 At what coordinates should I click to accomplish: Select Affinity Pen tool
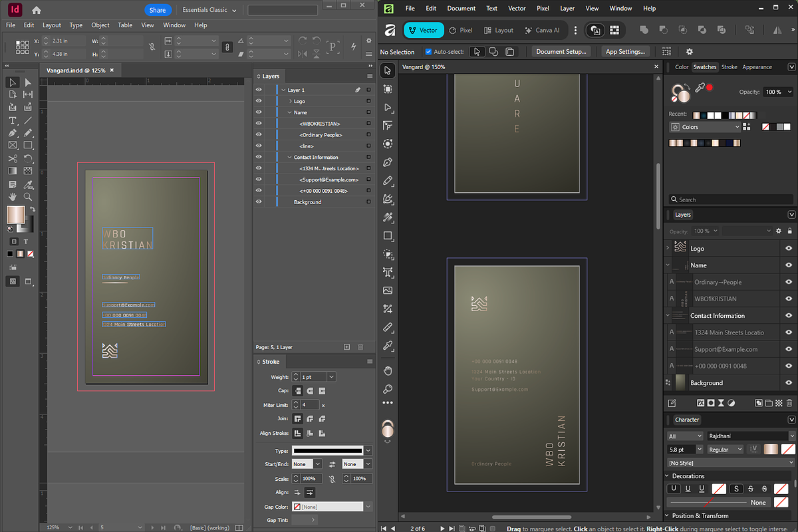click(x=388, y=162)
